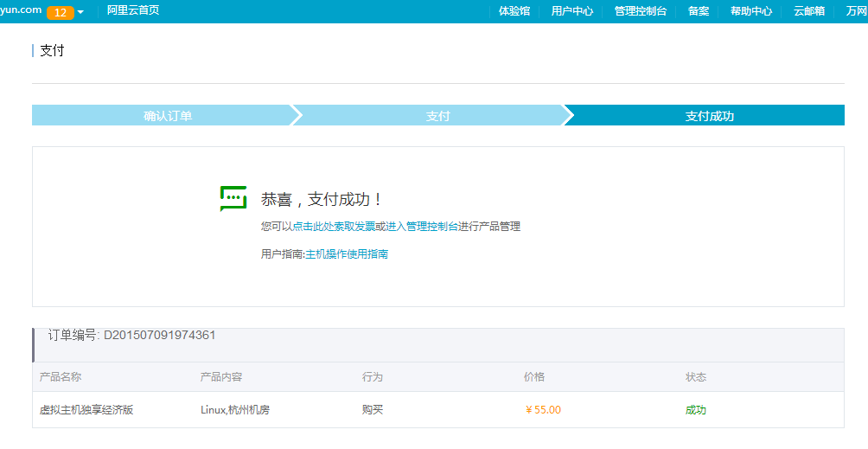Click the ¥55.00 price value

[543, 410]
